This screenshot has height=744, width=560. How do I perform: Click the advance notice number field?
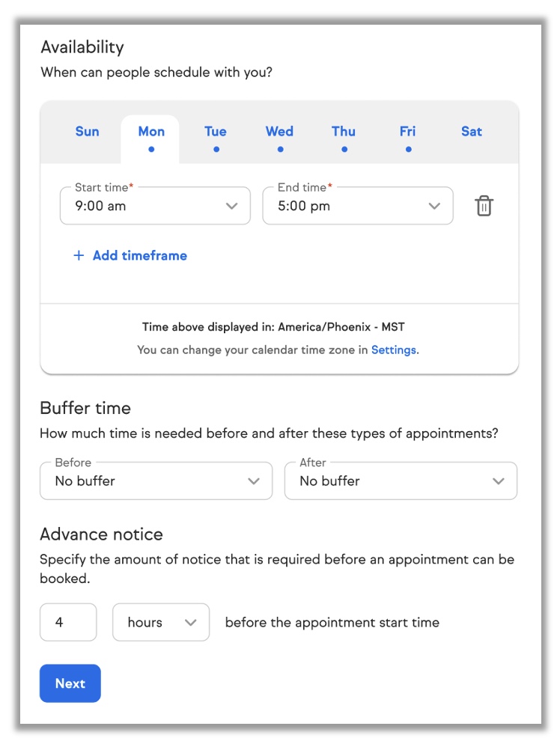pyautogui.click(x=68, y=622)
